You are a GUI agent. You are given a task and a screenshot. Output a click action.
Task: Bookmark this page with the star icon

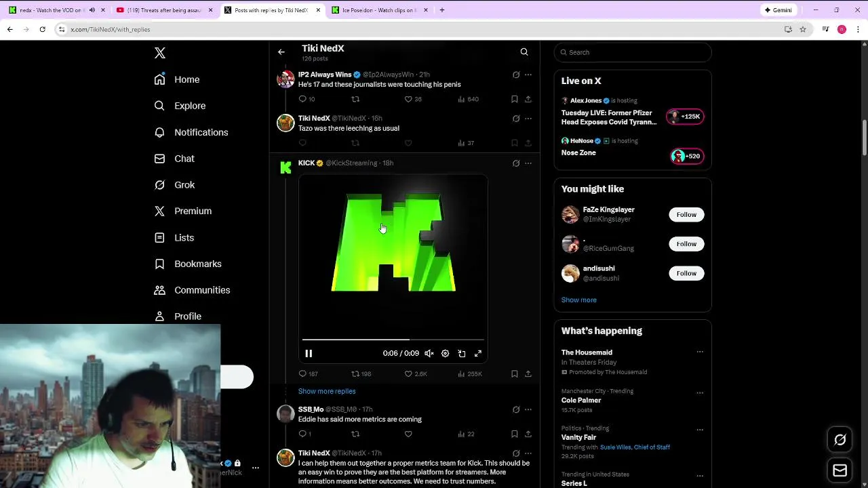click(803, 29)
